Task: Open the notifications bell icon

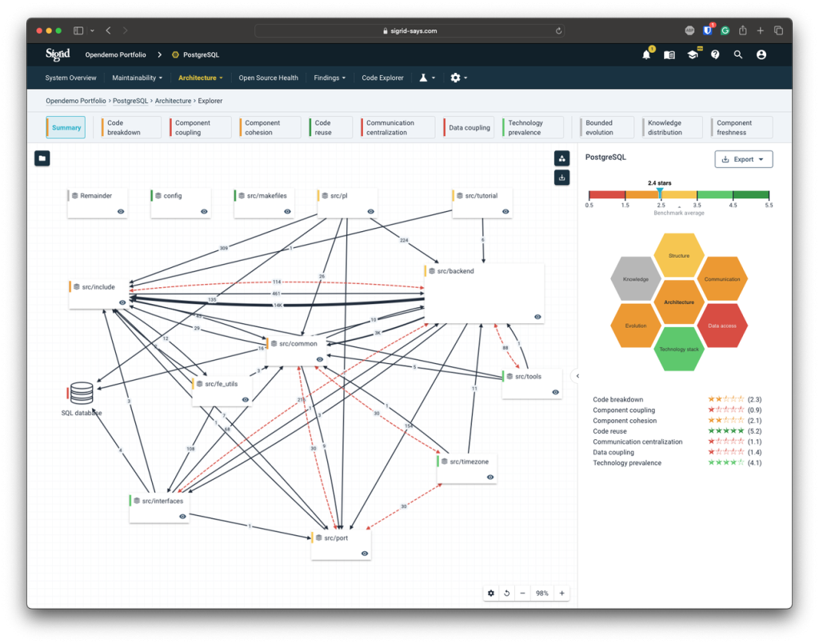Action: pyautogui.click(x=646, y=54)
